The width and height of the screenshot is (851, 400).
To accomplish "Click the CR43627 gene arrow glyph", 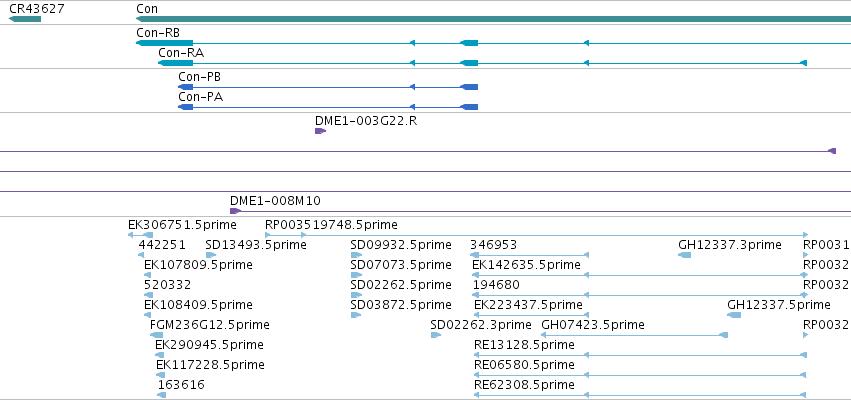I will click(25, 20).
